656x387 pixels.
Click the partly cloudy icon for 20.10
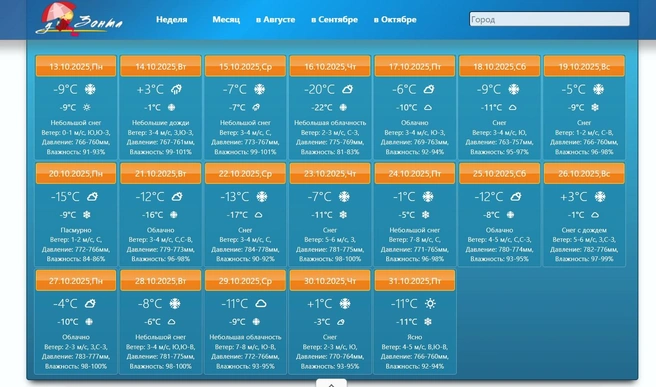coord(92,197)
